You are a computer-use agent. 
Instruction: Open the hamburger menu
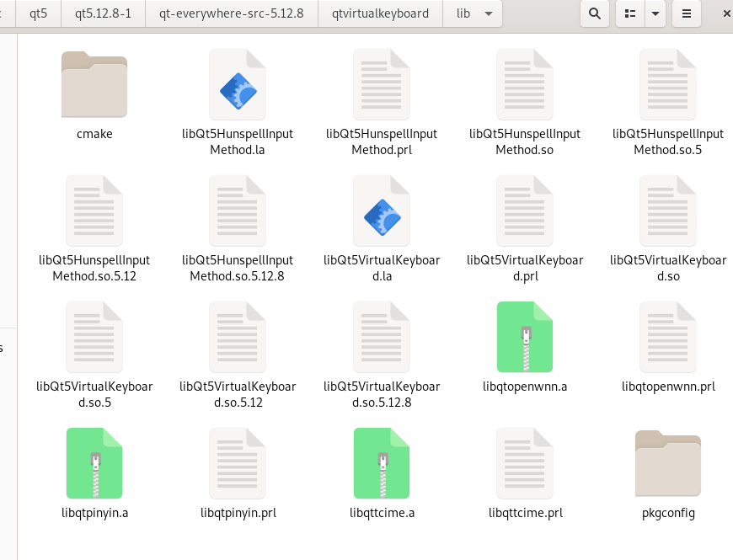click(x=685, y=13)
